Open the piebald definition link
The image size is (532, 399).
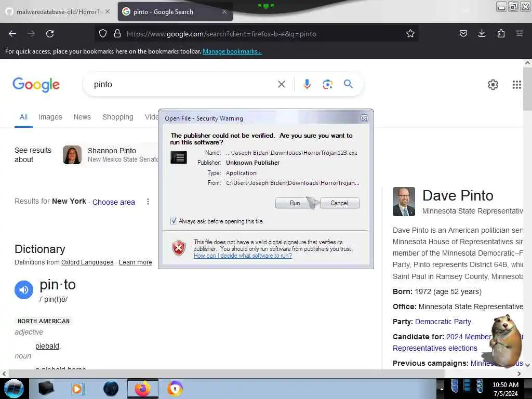click(x=47, y=346)
